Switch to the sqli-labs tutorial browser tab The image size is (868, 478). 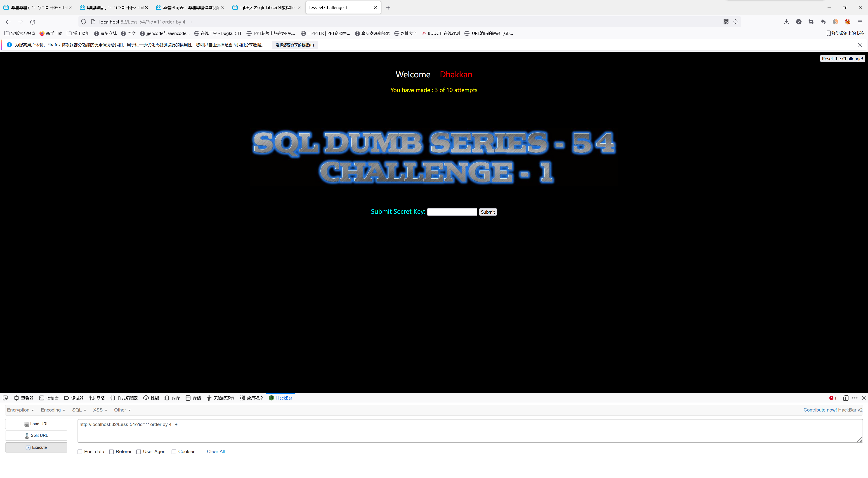pyautogui.click(x=266, y=7)
